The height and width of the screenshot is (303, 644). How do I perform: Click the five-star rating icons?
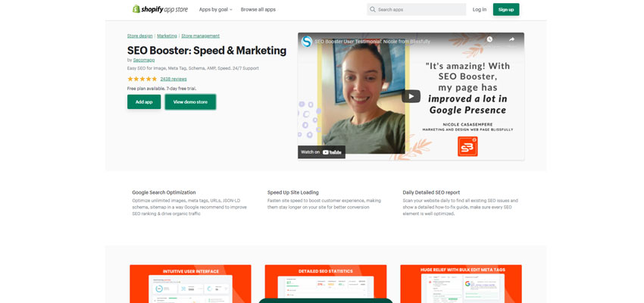[x=142, y=79]
